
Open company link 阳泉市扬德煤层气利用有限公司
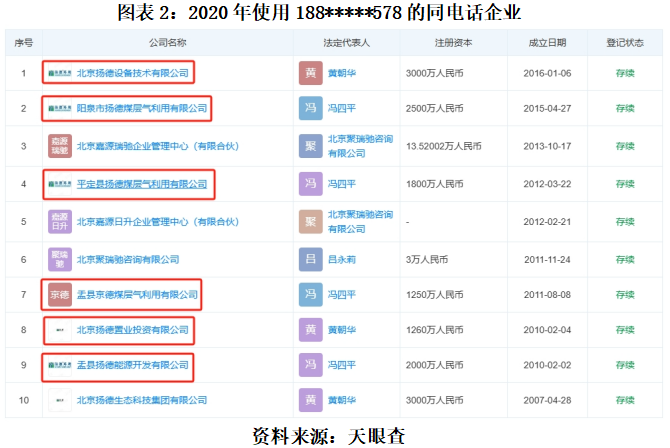(142, 108)
